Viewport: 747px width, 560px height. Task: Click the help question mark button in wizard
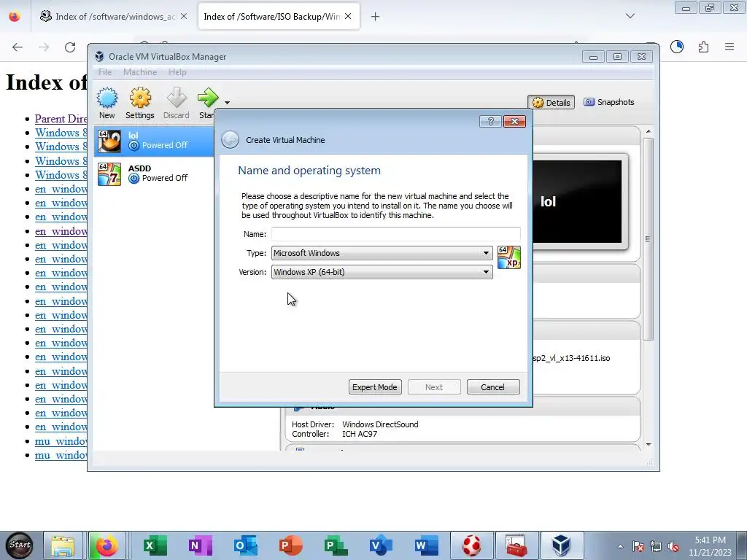(x=490, y=122)
